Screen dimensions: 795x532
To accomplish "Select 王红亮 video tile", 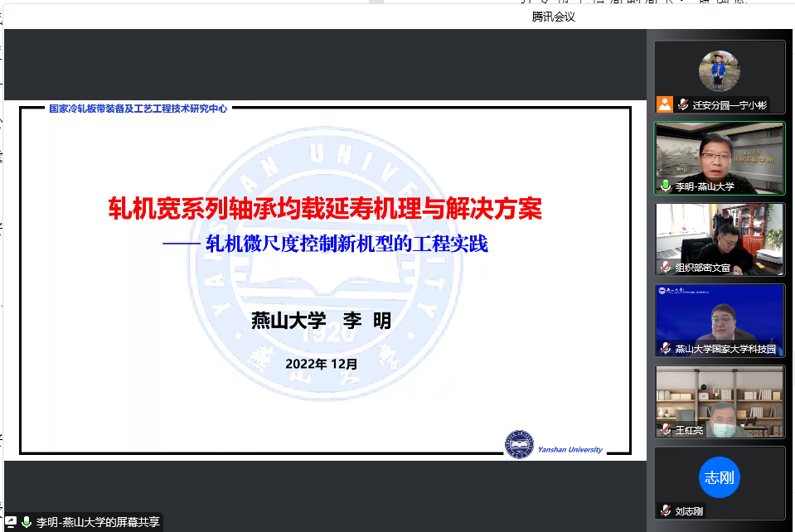I will tap(720, 402).
